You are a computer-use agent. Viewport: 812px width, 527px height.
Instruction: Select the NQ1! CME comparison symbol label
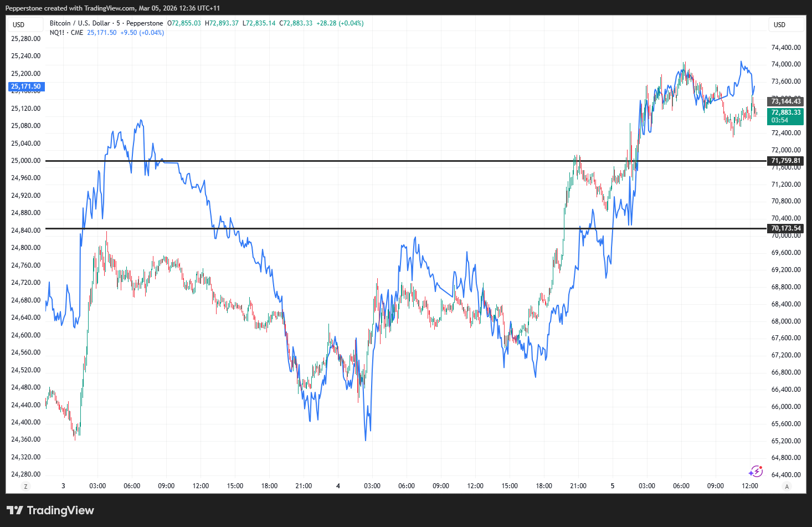[66, 33]
